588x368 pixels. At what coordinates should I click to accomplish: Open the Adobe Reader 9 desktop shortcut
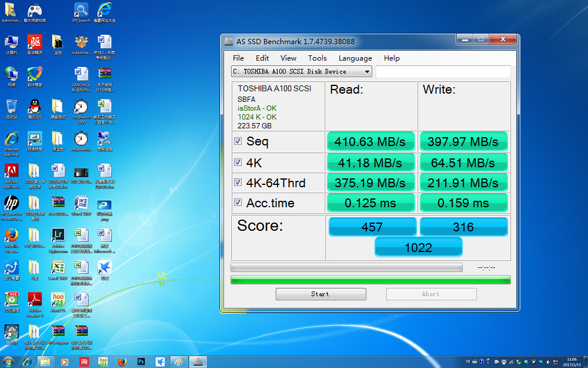35,305
